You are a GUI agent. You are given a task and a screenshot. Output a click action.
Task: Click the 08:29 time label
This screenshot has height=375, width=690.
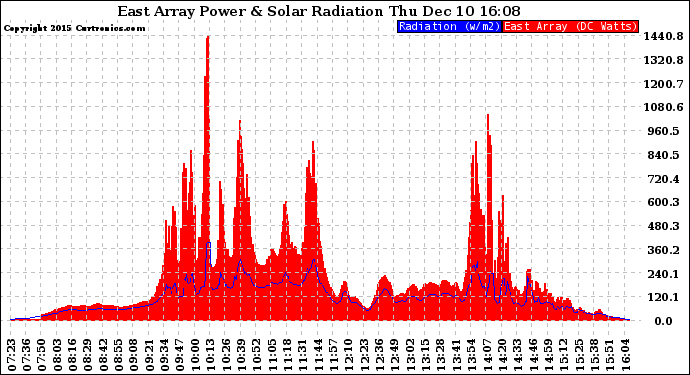point(88,355)
